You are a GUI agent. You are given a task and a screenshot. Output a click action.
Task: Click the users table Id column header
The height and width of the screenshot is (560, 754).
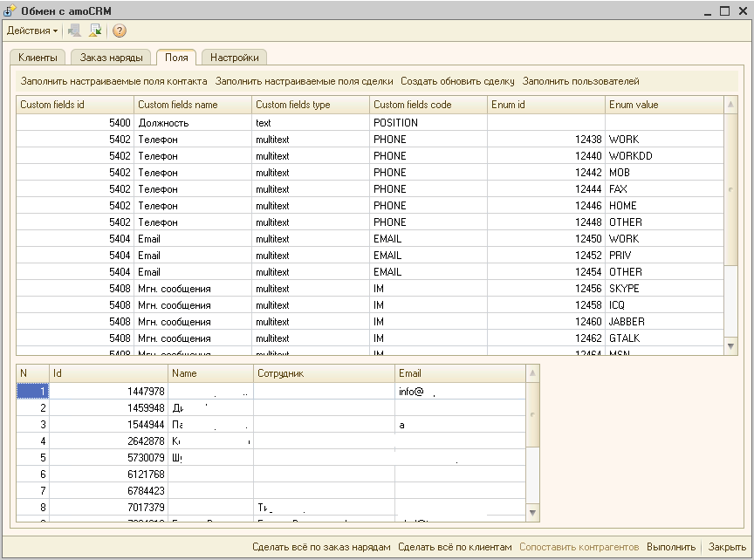point(109,373)
